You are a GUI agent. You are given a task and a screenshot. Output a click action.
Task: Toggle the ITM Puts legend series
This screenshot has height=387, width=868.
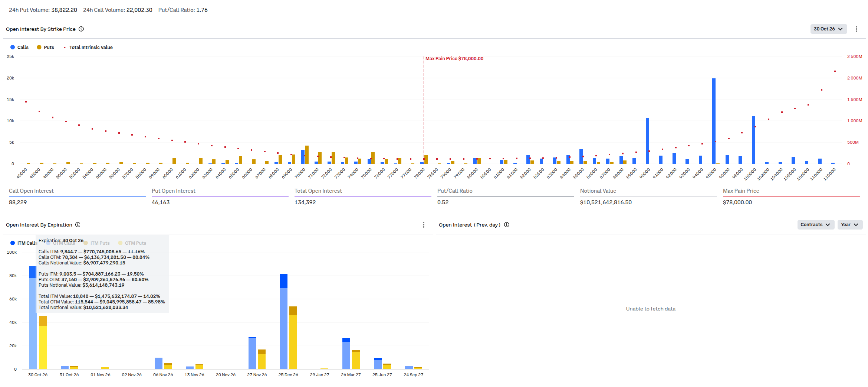coord(96,243)
